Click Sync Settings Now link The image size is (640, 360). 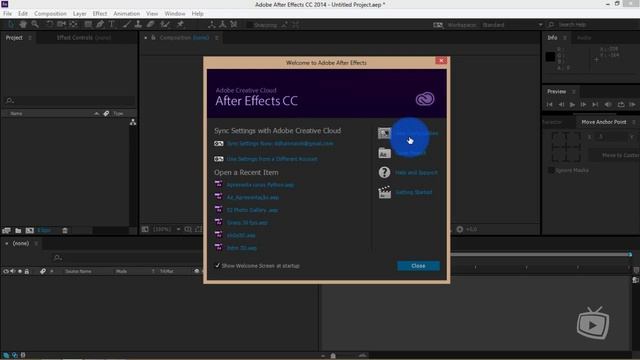(x=280, y=144)
